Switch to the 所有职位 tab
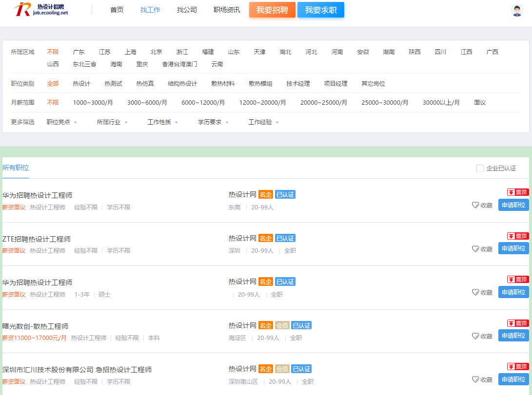The width and height of the screenshot is (532, 395). (16, 168)
